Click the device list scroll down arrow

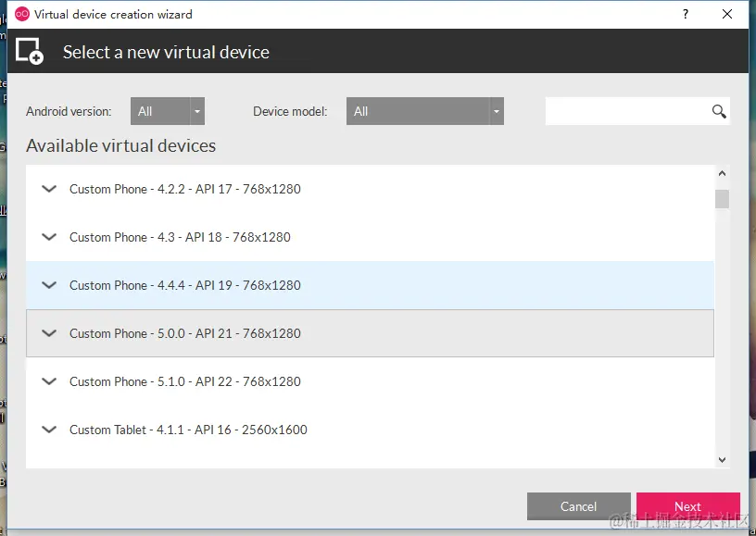click(722, 460)
